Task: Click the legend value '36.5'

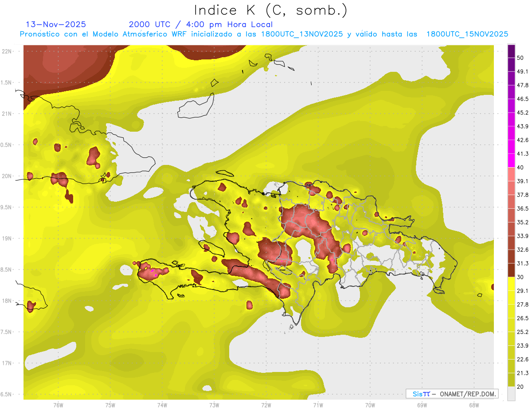Action: (523, 208)
